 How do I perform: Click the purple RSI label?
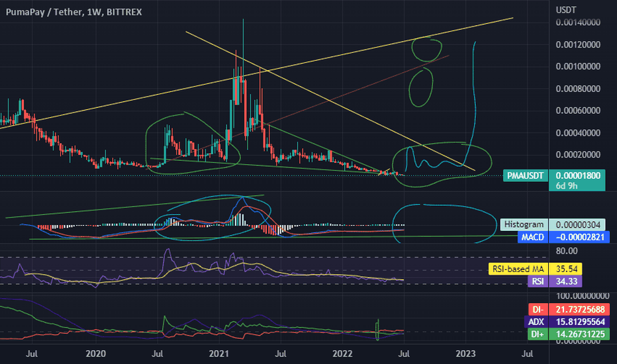click(x=538, y=281)
